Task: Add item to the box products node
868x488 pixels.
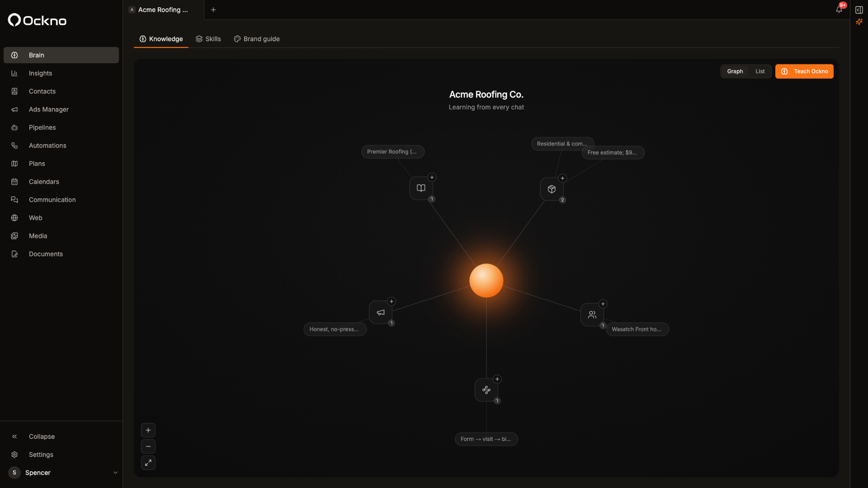Action: pyautogui.click(x=562, y=178)
